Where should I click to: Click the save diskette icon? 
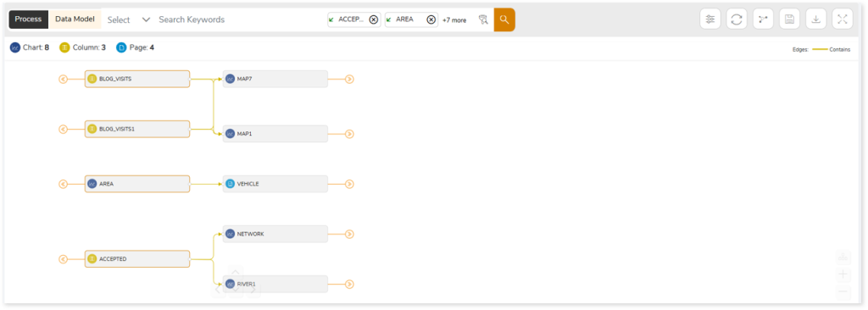789,19
